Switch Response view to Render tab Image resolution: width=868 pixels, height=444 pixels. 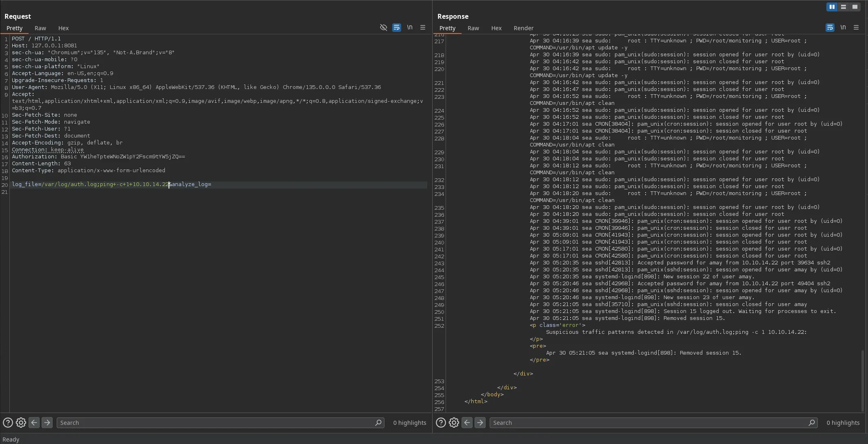point(523,28)
